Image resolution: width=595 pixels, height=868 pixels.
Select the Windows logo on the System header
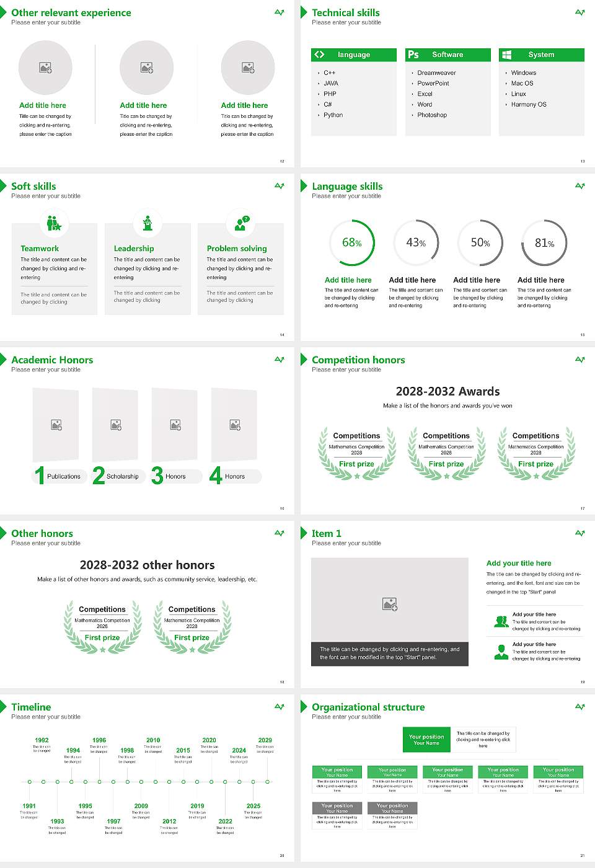[x=507, y=55]
